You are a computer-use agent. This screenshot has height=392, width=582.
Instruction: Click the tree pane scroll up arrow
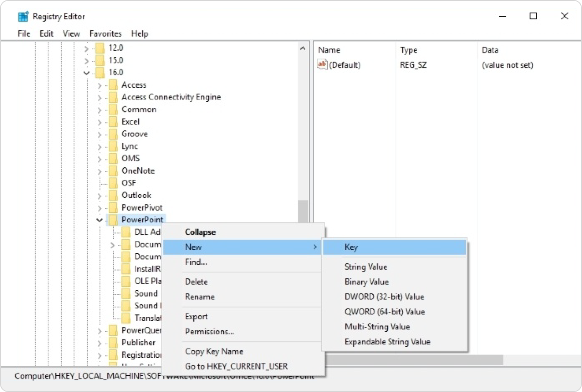pos(303,48)
